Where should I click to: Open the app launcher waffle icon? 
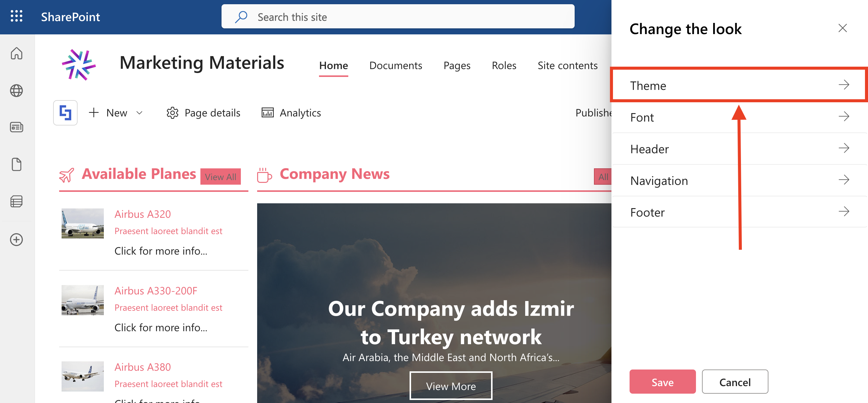pos(17,16)
